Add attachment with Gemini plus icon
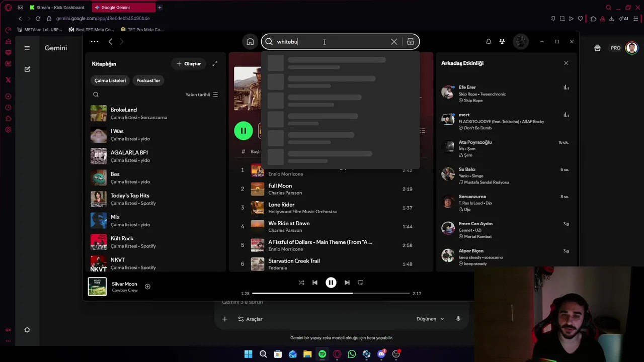Screen dimensions: 644x362 pos(225,319)
